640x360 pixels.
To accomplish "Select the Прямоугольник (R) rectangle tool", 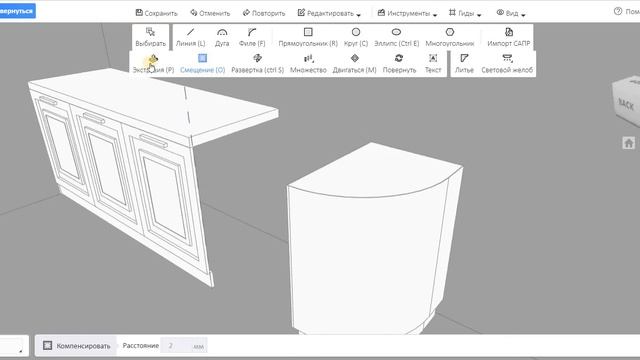I will tap(308, 37).
